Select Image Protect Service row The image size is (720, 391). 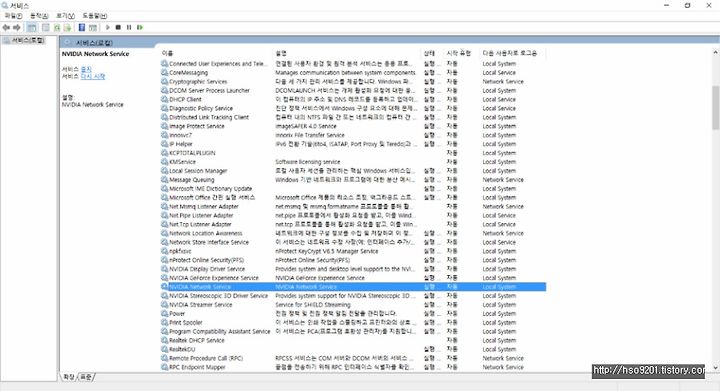[x=353, y=126]
